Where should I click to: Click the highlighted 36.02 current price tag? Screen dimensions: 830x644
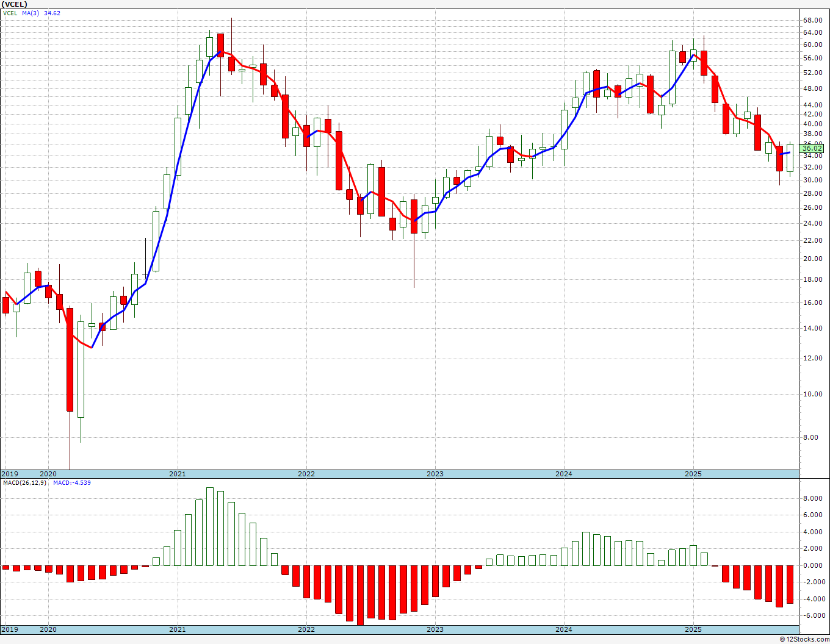(x=812, y=148)
